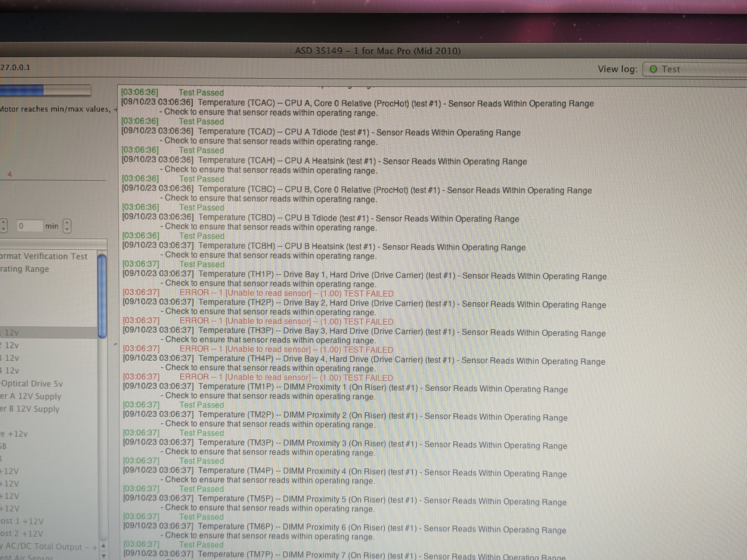Click the ASD 3S149 window title bar

377,51
